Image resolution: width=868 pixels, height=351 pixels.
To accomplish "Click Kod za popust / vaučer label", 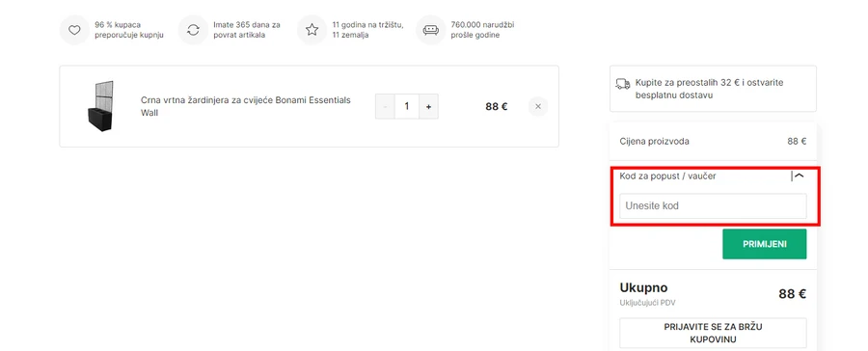I will point(667,176).
